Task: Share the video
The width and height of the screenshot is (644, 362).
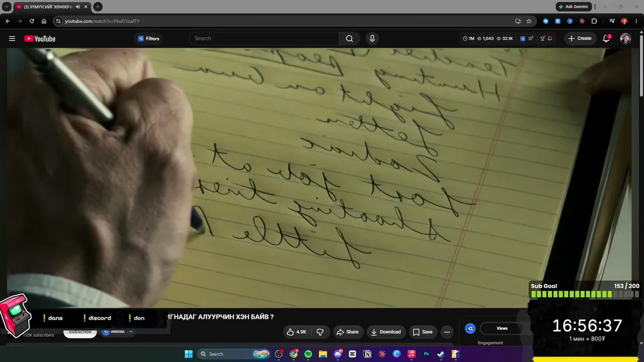Action: tap(348, 332)
